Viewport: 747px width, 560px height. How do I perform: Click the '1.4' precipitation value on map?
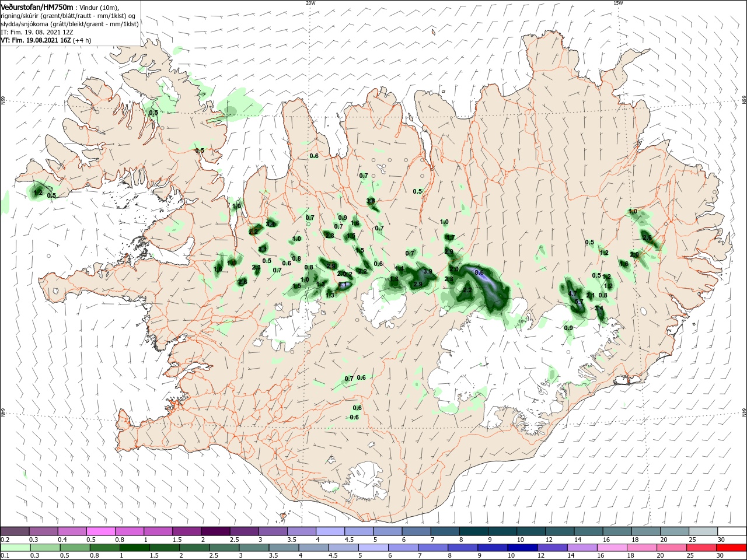coord(400,268)
